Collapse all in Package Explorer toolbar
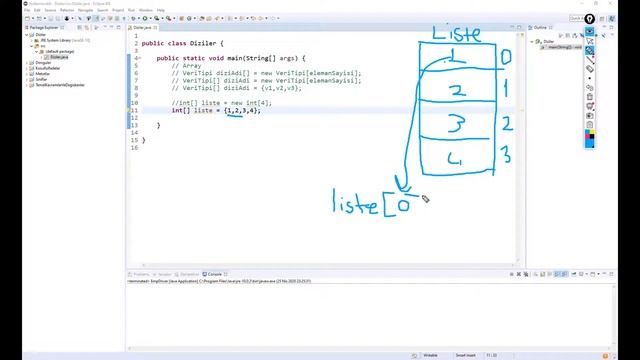Screen dimensions: 640x360 80,27
